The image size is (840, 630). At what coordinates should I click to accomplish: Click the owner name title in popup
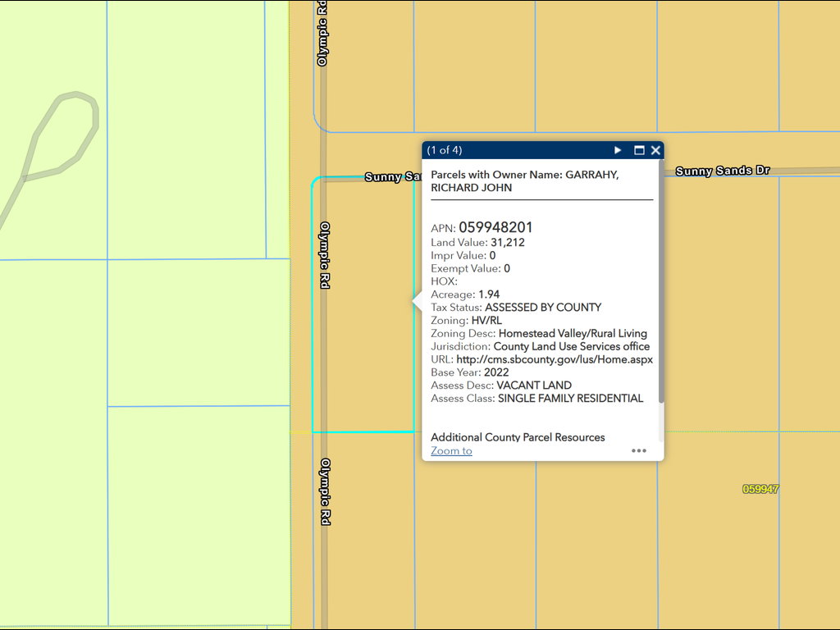click(525, 181)
